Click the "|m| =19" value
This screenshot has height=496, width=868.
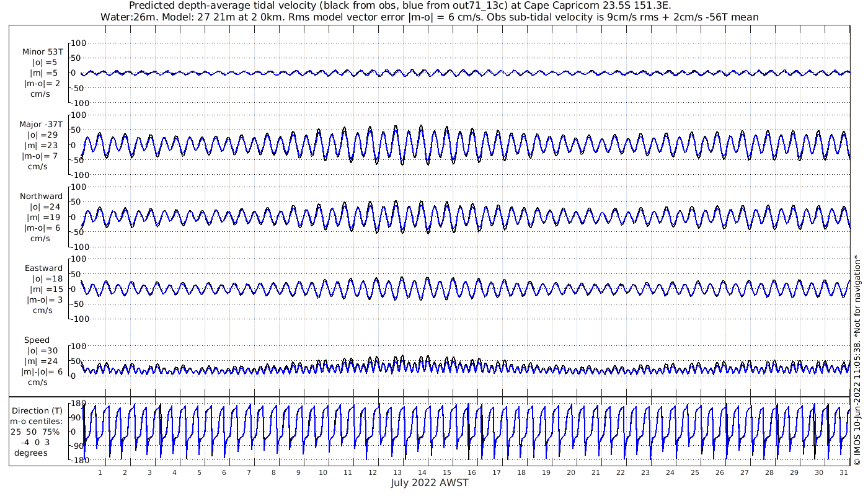click(x=45, y=217)
